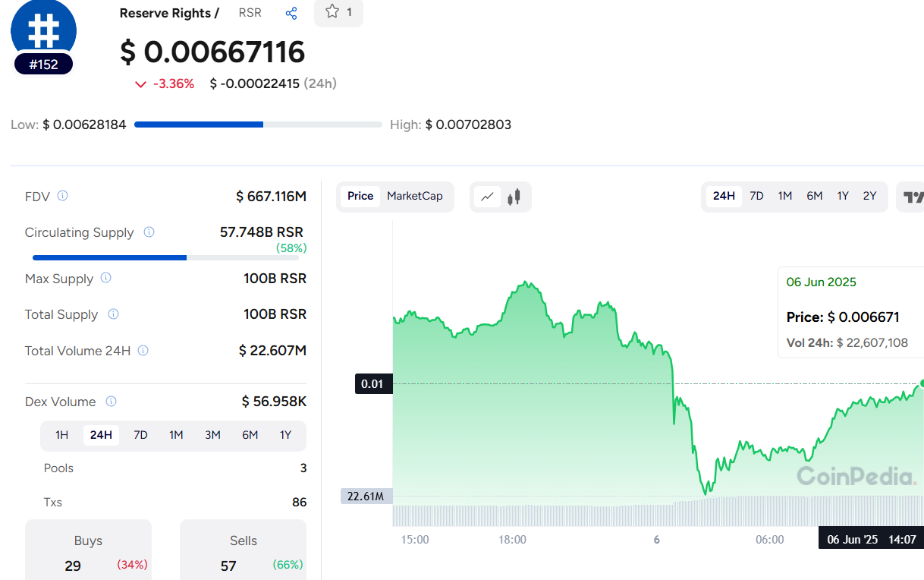Click Circulating Supply info icon
Screen dimensions: 924x580
(x=149, y=232)
